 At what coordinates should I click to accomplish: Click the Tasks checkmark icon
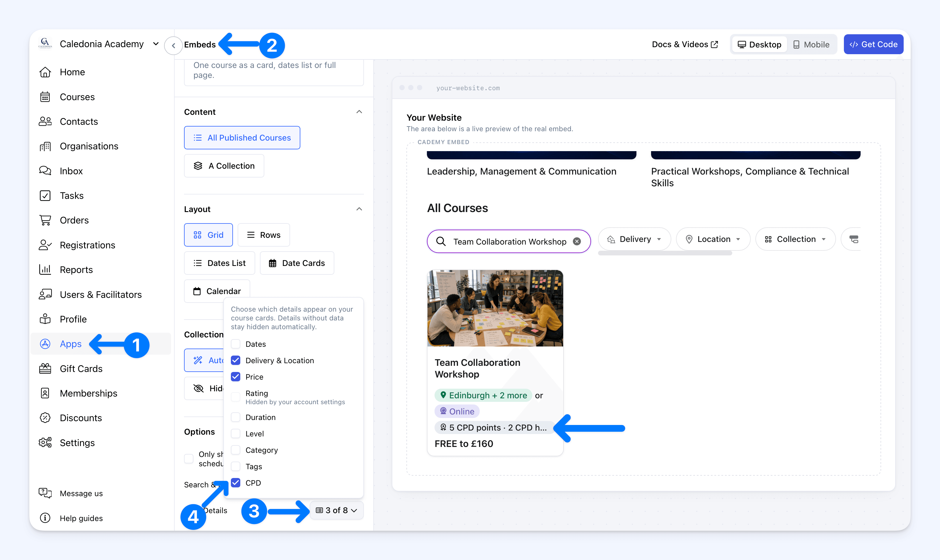pyautogui.click(x=45, y=195)
